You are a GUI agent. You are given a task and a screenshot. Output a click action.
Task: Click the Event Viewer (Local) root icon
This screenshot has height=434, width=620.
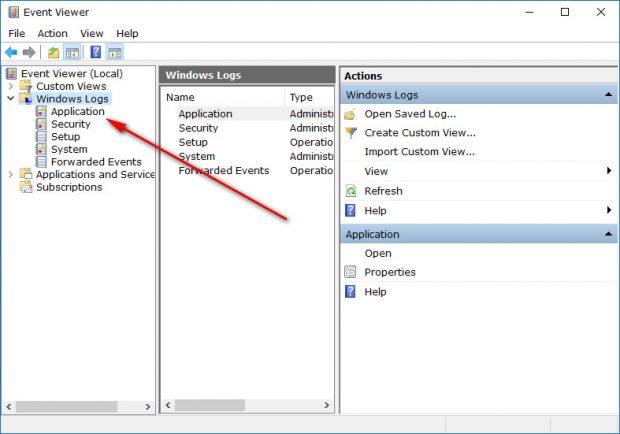click(12, 74)
